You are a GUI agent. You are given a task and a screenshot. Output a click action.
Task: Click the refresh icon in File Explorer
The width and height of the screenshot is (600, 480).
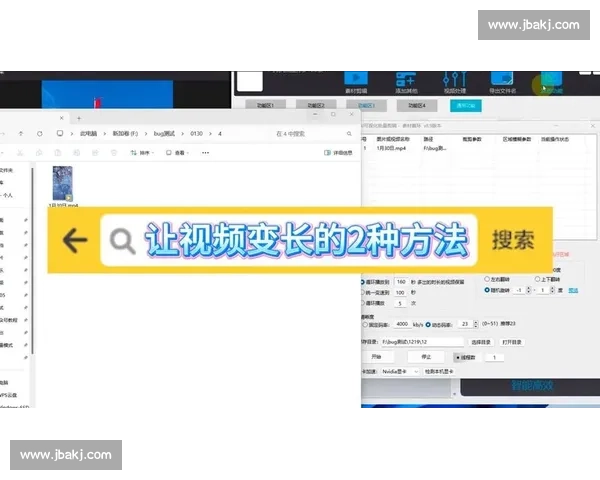click(x=40, y=133)
